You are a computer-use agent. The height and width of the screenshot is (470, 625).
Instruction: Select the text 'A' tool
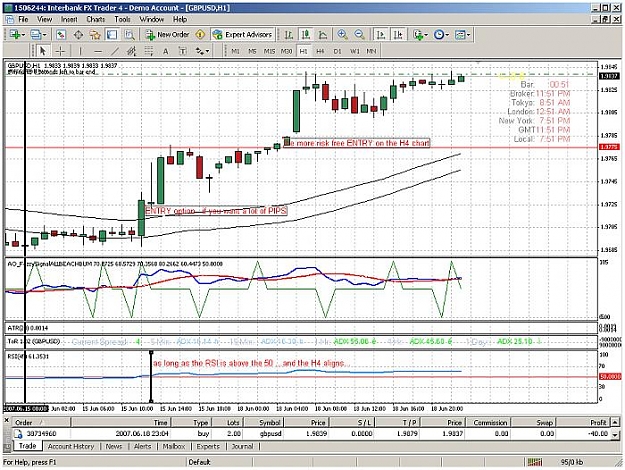pyautogui.click(x=165, y=51)
